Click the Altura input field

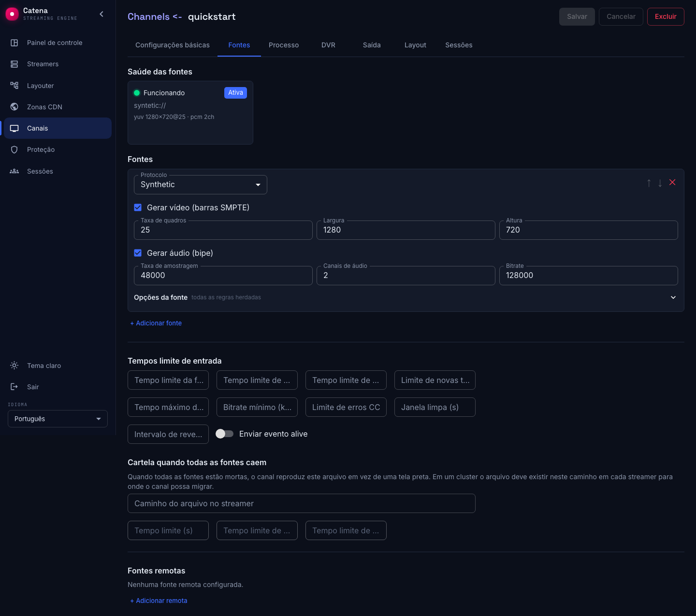pos(589,230)
